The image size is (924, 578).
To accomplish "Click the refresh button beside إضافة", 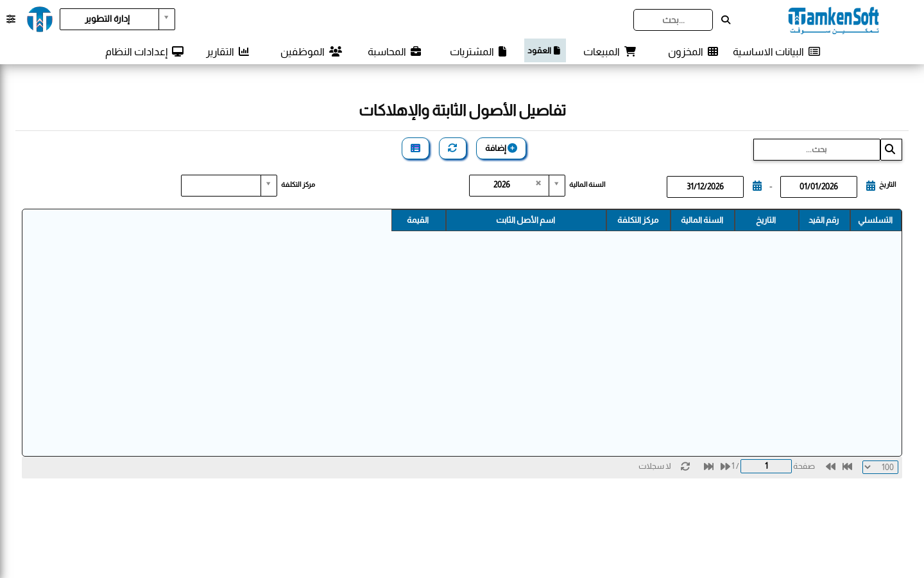I will tap(452, 148).
